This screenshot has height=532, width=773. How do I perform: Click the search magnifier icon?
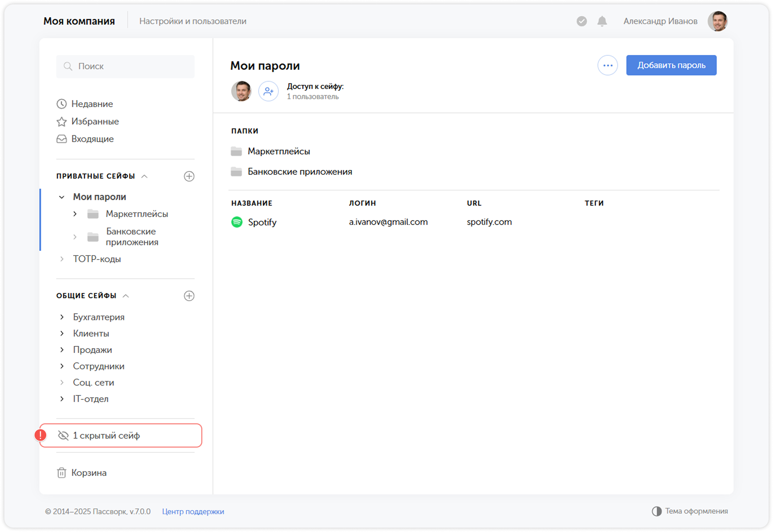[x=68, y=66]
